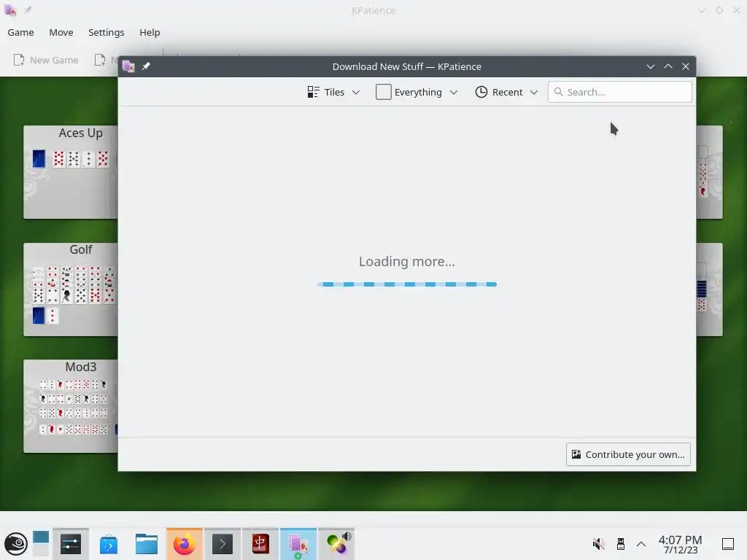Open the bubbles game taskbar entry
The width and height of the screenshot is (747, 560).
point(336,544)
